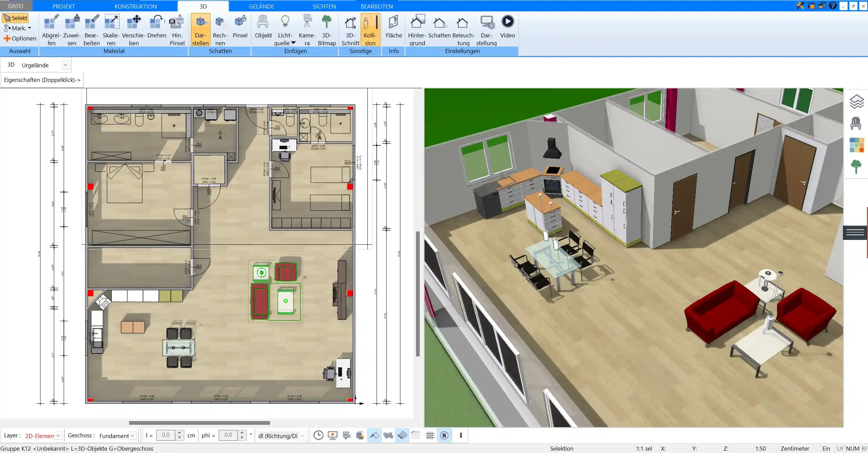Open the Bearbeiten material tool
This screenshot has width=868, height=453.
(x=92, y=30)
